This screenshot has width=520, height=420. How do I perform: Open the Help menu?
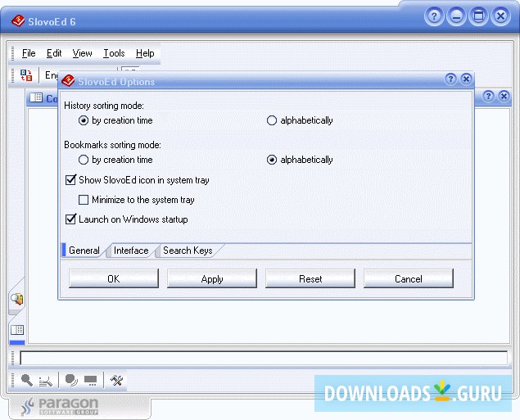point(145,53)
